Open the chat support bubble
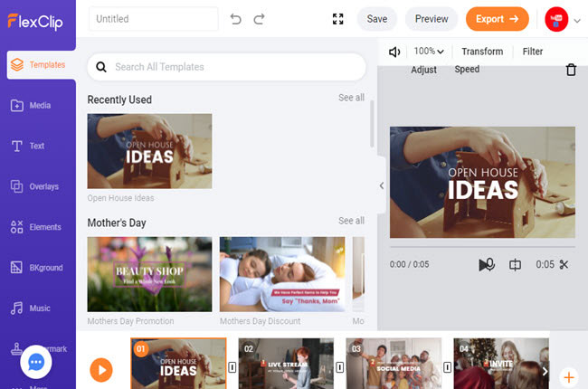The image size is (588, 389). point(36,362)
